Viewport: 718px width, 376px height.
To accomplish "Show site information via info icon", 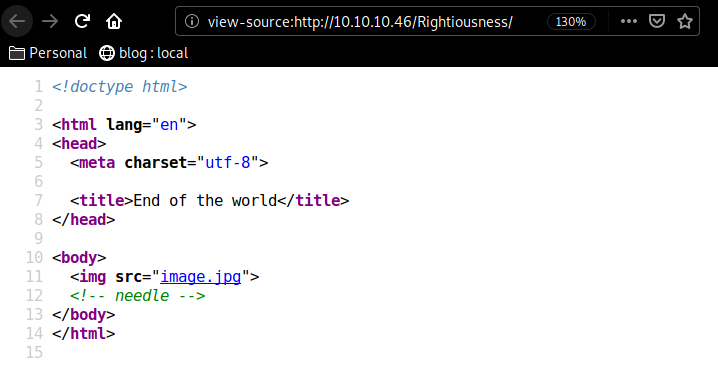I will [192, 21].
